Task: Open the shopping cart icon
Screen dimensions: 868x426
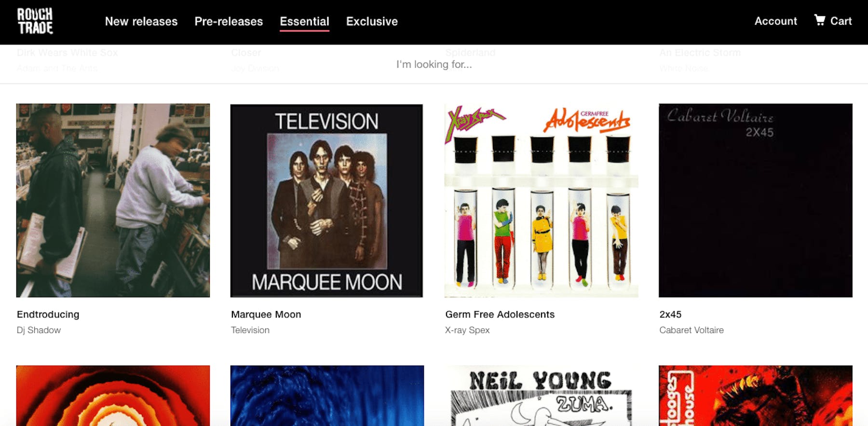Action: click(x=819, y=20)
